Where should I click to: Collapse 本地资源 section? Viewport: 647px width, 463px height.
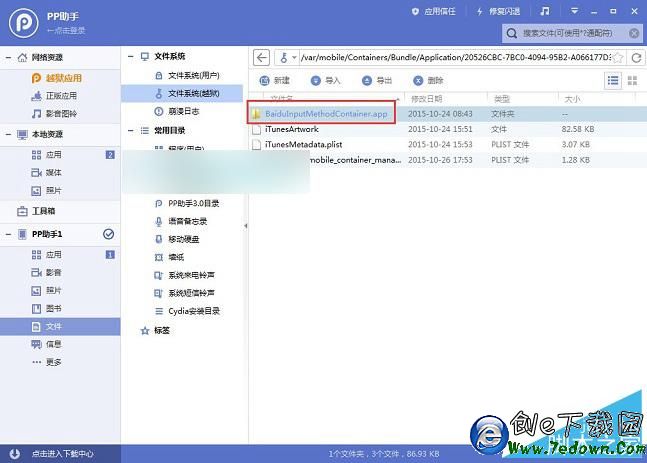coord(8,134)
